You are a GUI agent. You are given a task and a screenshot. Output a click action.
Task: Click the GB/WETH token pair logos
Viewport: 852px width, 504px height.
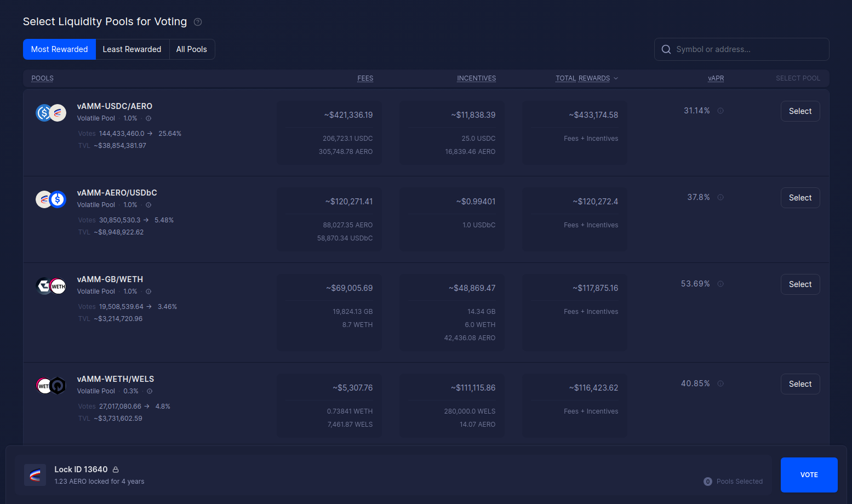coord(50,285)
